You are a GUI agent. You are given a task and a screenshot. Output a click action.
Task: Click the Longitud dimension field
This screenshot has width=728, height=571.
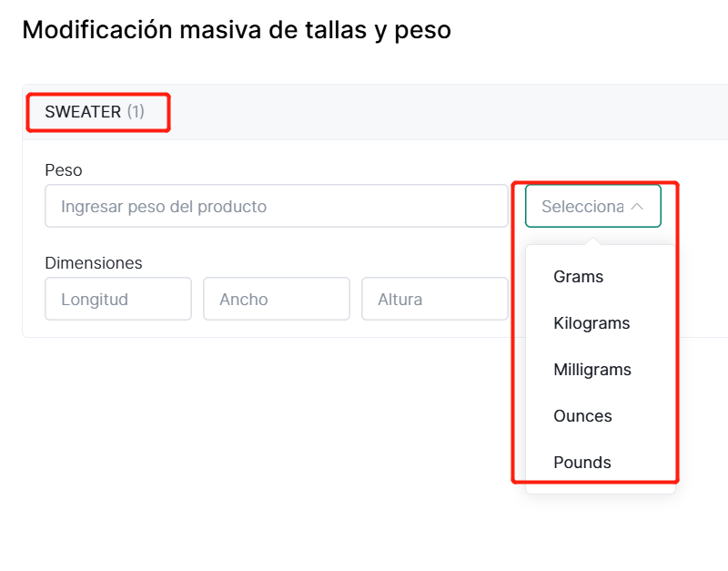click(118, 299)
